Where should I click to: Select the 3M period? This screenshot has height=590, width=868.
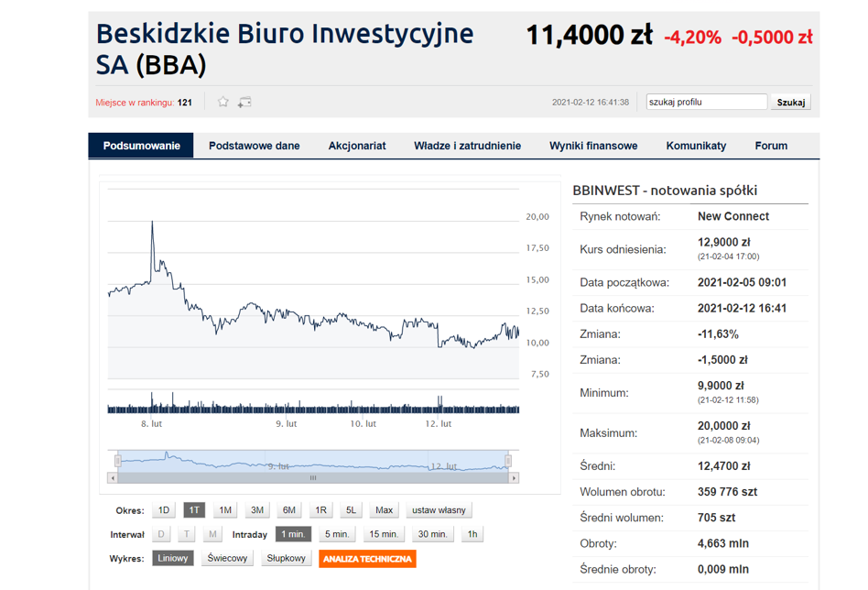(x=257, y=510)
